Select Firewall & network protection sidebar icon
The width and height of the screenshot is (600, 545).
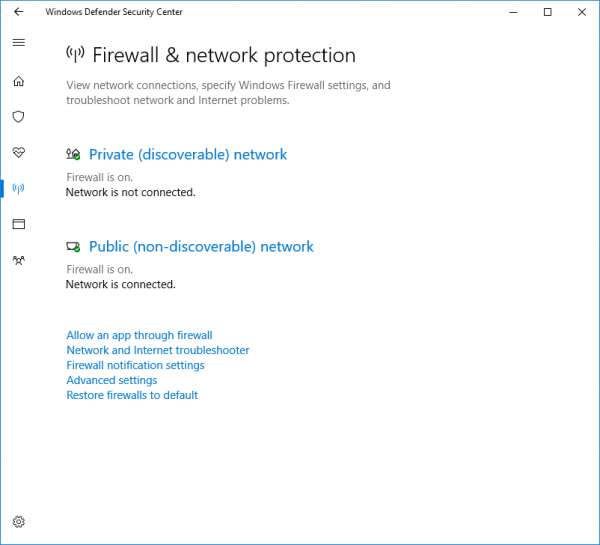18,188
